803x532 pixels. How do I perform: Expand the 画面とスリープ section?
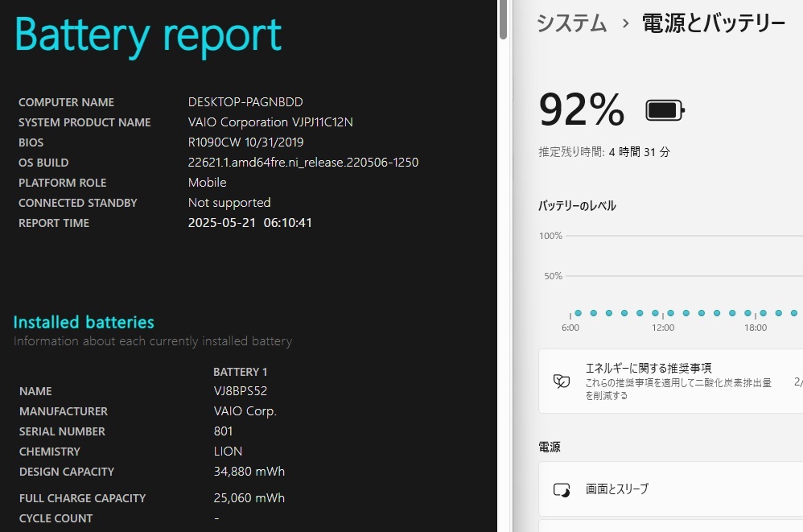(671, 489)
